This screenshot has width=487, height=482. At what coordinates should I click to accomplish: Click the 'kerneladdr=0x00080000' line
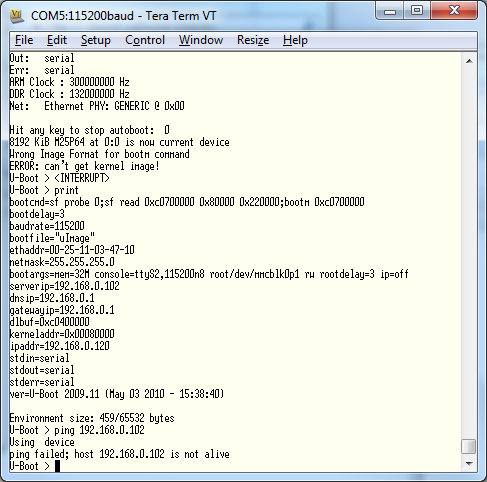(62, 334)
